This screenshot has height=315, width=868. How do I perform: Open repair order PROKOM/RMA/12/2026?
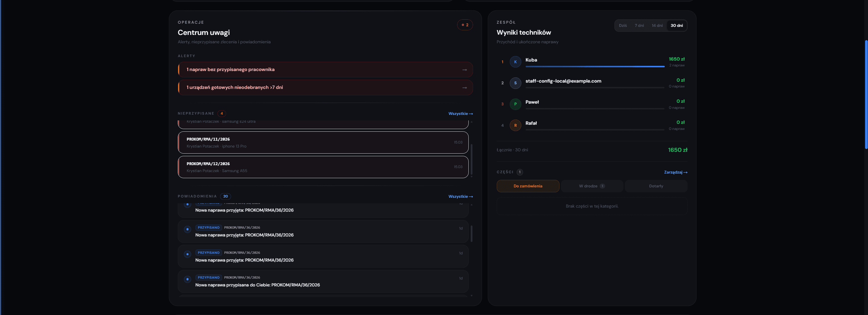pos(323,167)
